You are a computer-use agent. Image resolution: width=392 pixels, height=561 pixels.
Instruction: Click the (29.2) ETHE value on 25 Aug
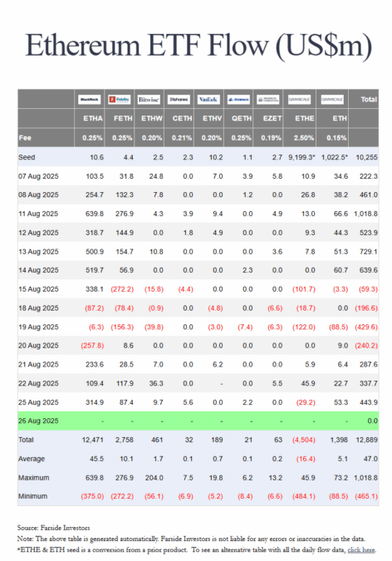click(x=306, y=403)
